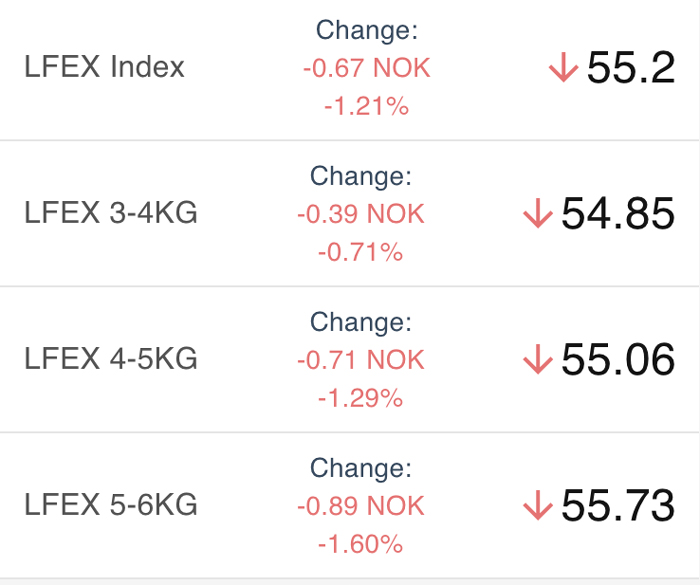Click the -1.21% percentage change

point(367,106)
